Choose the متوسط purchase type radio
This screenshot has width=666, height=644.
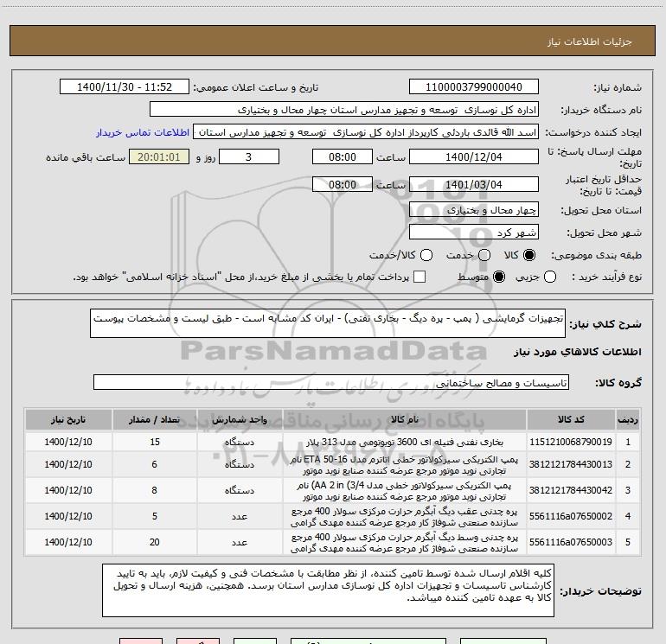coord(499,277)
